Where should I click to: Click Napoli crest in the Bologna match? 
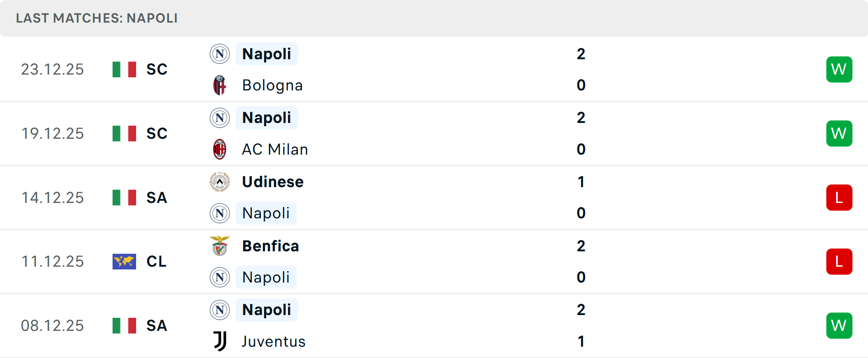[220, 54]
